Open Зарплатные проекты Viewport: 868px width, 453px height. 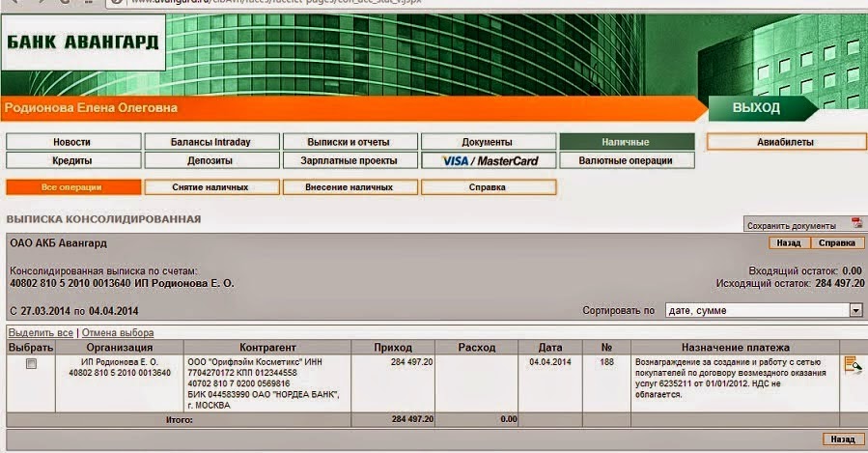pos(350,160)
